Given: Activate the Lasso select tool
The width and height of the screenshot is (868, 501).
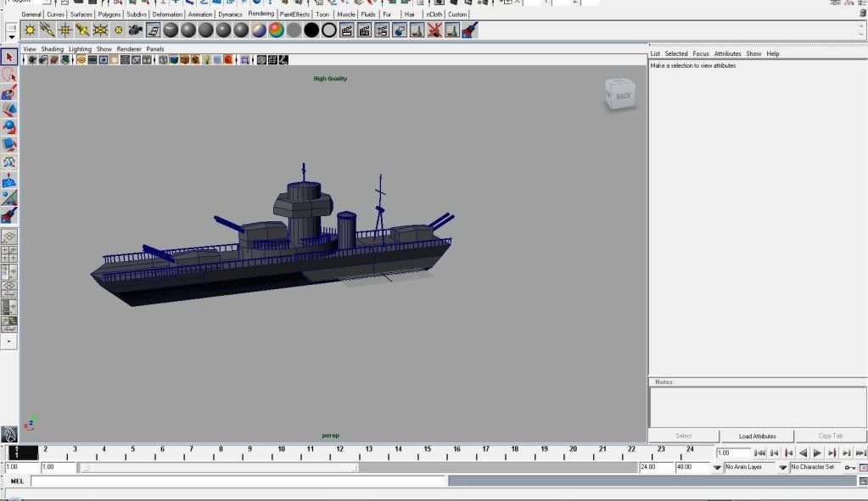Looking at the screenshot, I should [8, 75].
